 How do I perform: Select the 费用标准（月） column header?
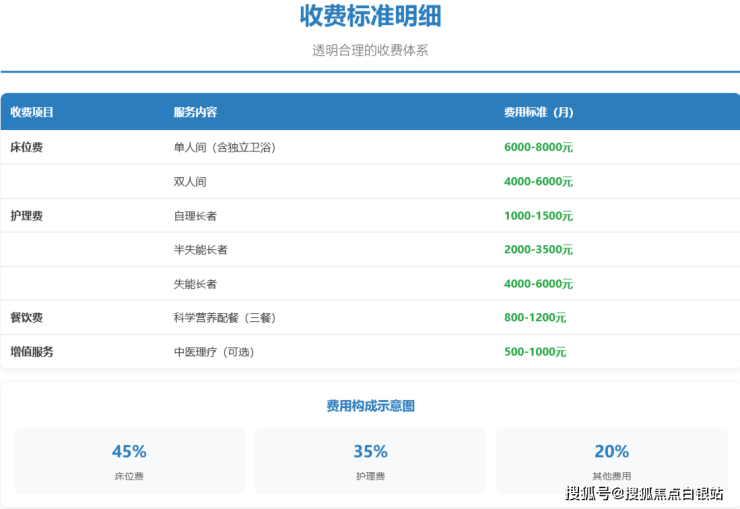tap(539, 112)
